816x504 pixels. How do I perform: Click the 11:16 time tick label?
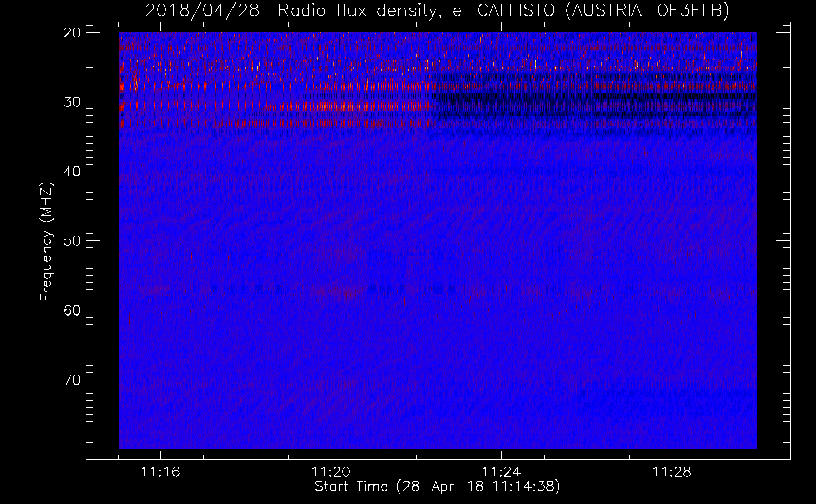[160, 472]
